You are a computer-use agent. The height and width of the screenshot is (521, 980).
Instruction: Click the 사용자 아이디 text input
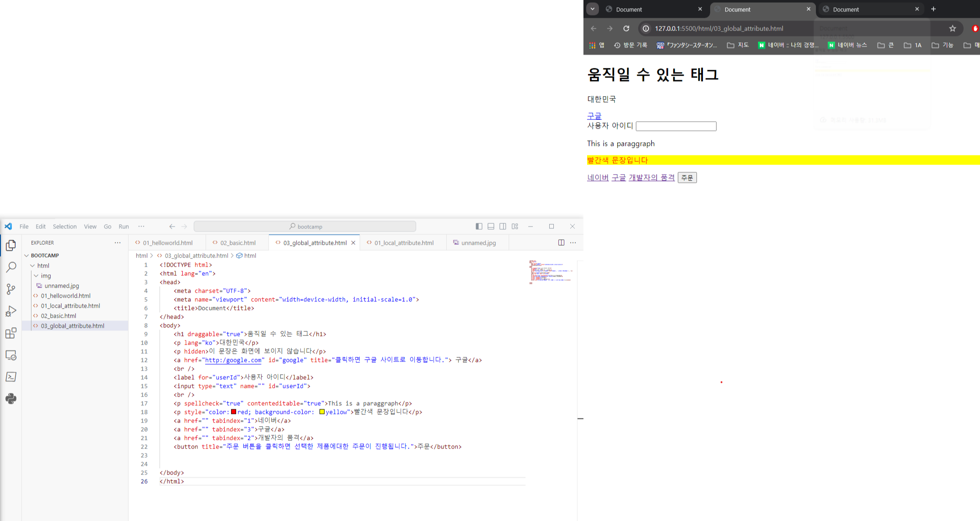coord(676,126)
